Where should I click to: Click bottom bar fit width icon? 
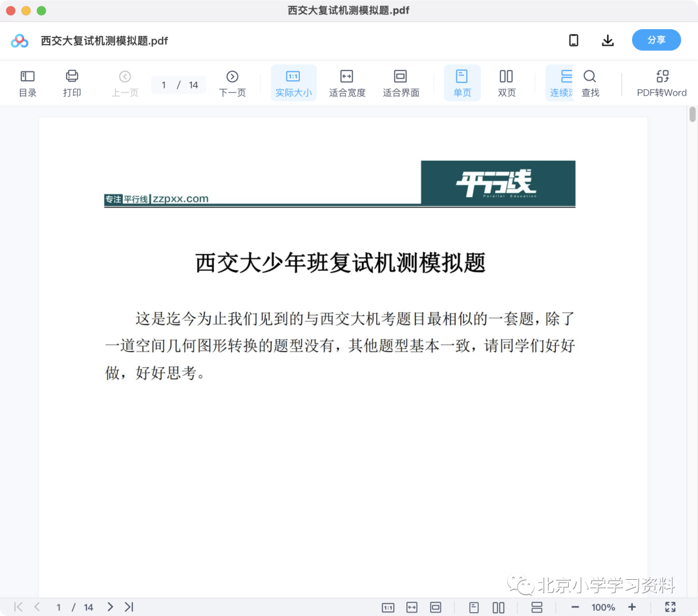tap(412, 607)
